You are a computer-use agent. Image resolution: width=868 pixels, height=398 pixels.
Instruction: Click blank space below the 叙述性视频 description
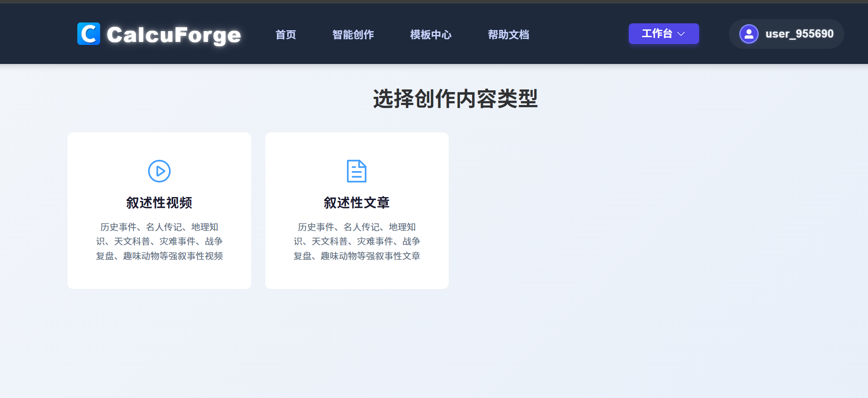pyautogui.click(x=159, y=275)
